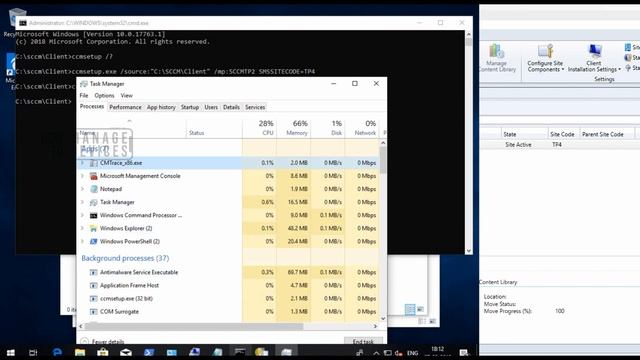Click the Task Manager horizontal scrollbar thumb
Image resolution: width=640 pixels, height=360 pixels.
(195, 327)
